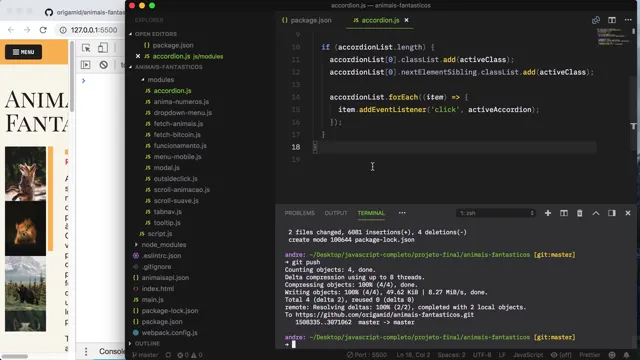Create a new terminal with plus icon
Viewport: 640px width, 360px height.
pyautogui.click(x=548, y=213)
